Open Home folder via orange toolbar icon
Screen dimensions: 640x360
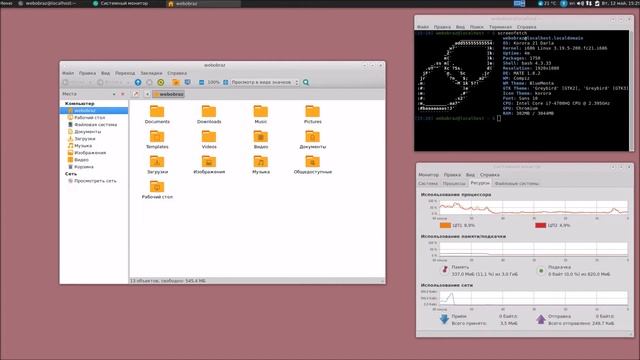coord(176,82)
